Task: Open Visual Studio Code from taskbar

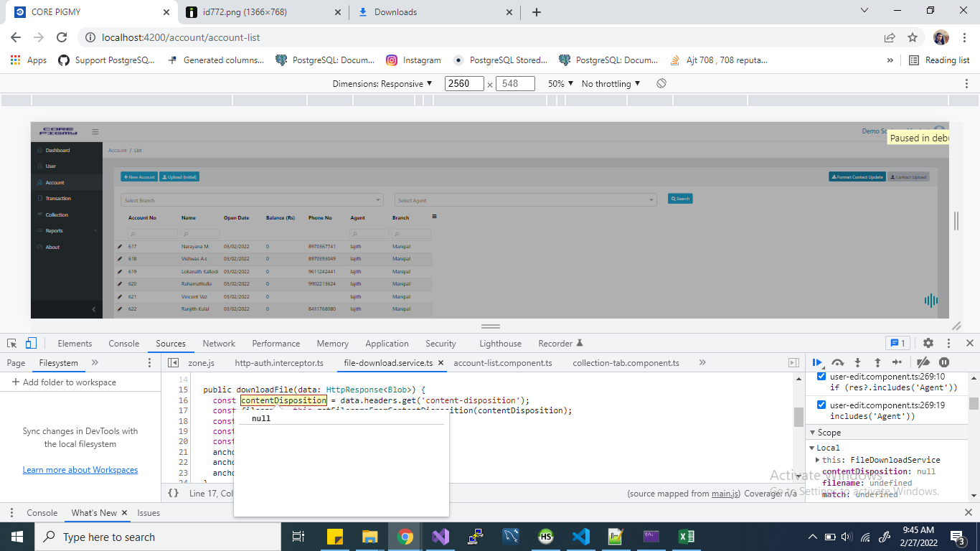Action: [x=580, y=537]
